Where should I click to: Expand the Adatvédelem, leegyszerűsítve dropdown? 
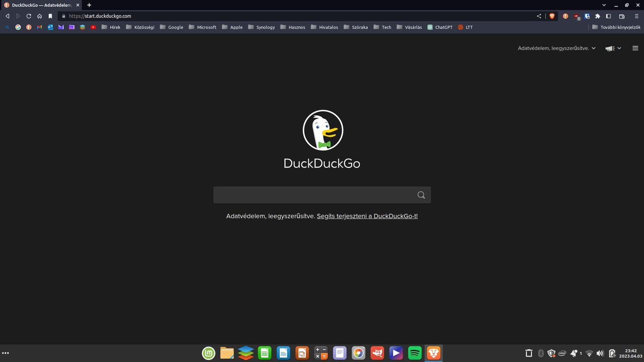(x=556, y=48)
